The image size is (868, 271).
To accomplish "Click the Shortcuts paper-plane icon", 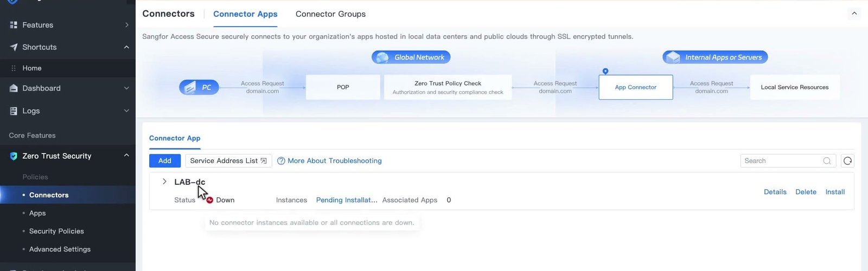I will pyautogui.click(x=14, y=47).
